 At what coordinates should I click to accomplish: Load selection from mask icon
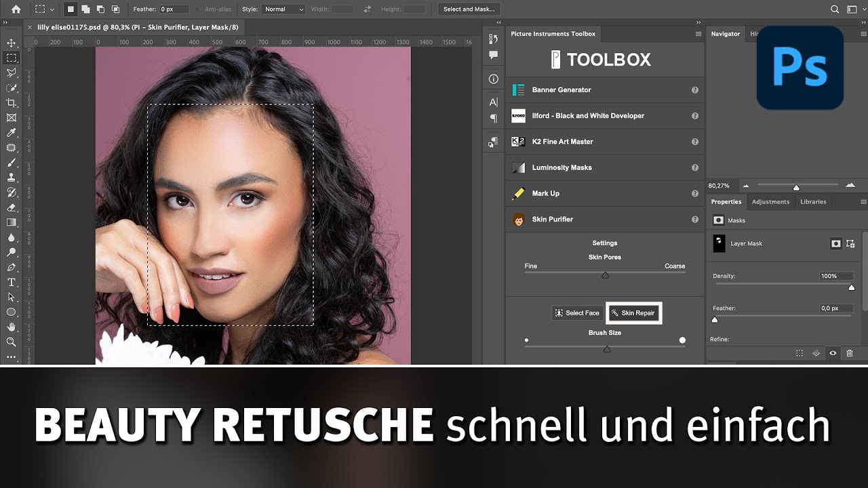click(x=800, y=353)
